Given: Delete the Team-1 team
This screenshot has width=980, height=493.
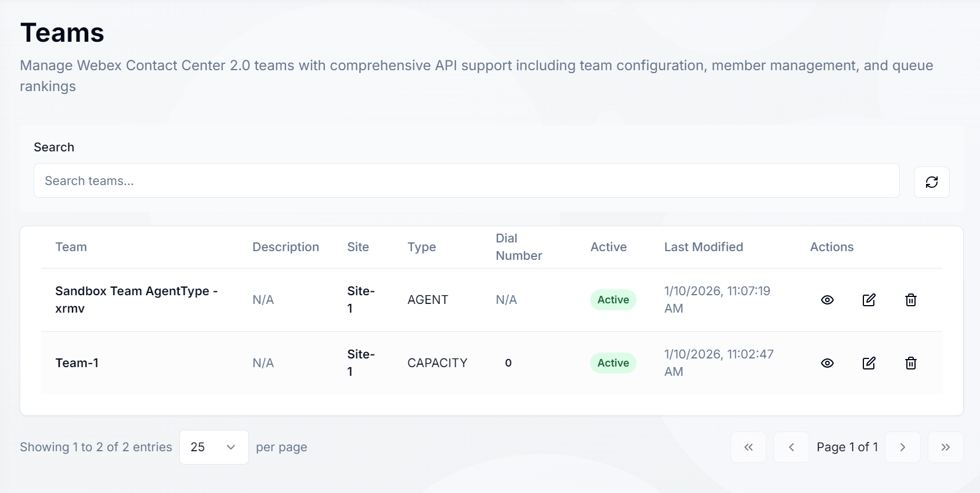Looking at the screenshot, I should click(911, 363).
